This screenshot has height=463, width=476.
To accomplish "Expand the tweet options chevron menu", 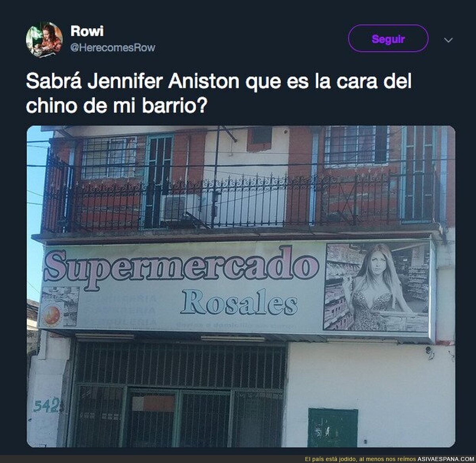I will tap(448, 40).
